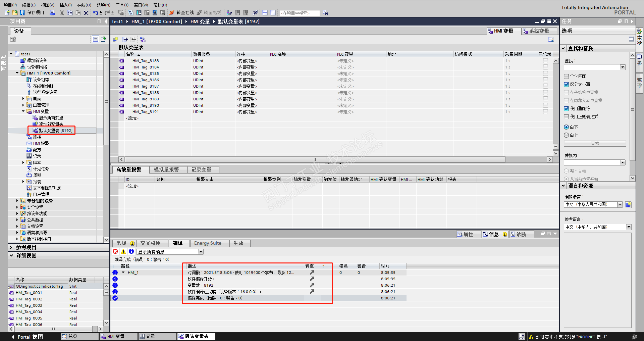The width and height of the screenshot is (644, 341).
Task: Check the 已记录 box for HMI_Tag_8186
Action: pos(545,80)
